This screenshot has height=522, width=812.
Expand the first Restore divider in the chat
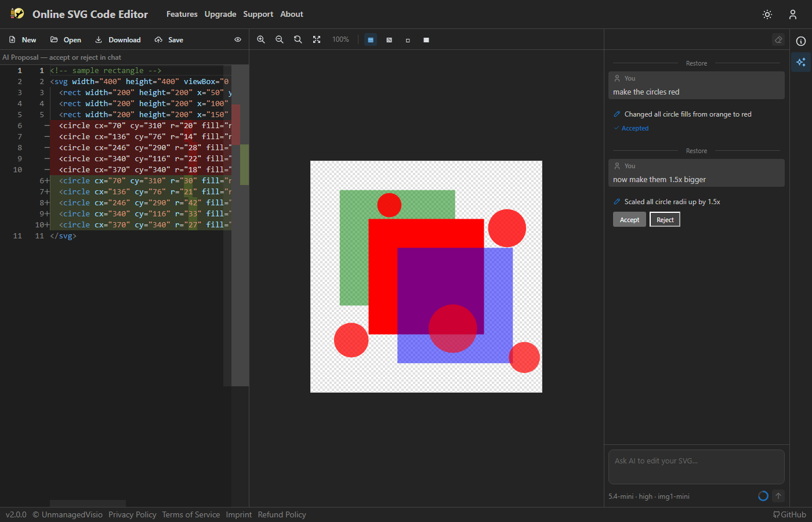click(697, 63)
